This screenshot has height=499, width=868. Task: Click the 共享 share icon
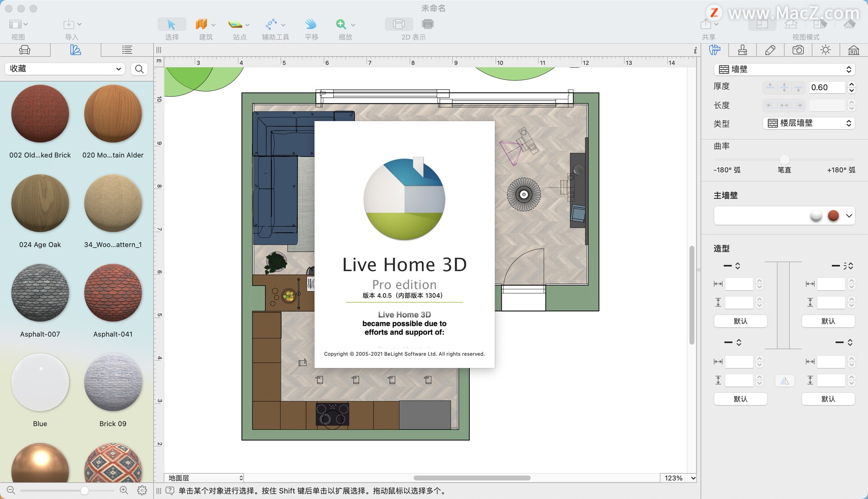pyautogui.click(x=706, y=24)
